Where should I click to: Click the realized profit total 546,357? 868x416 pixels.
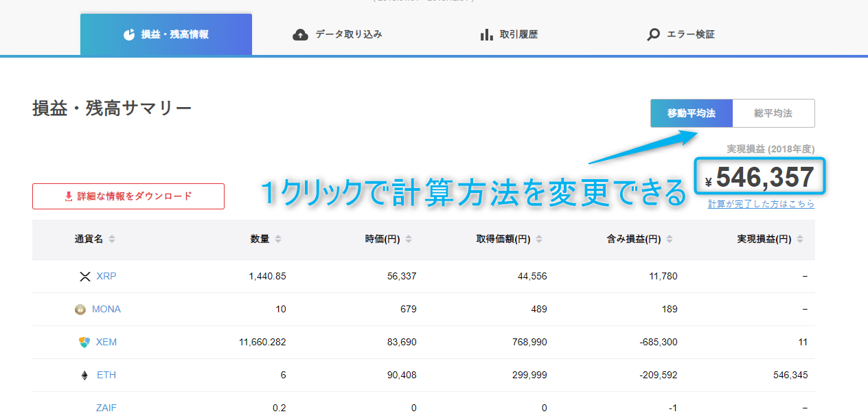(x=765, y=178)
